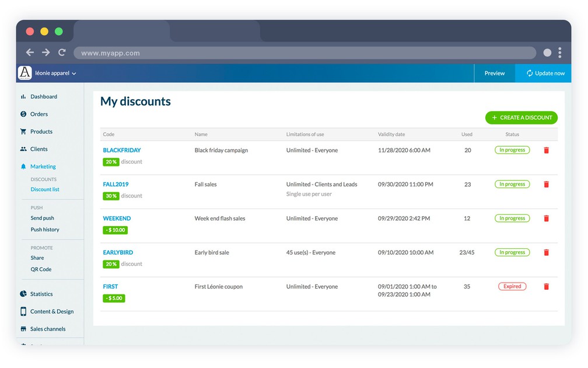Click 'Black friday campaign' name cell
The height and width of the screenshot is (368, 588).
pos(221,150)
